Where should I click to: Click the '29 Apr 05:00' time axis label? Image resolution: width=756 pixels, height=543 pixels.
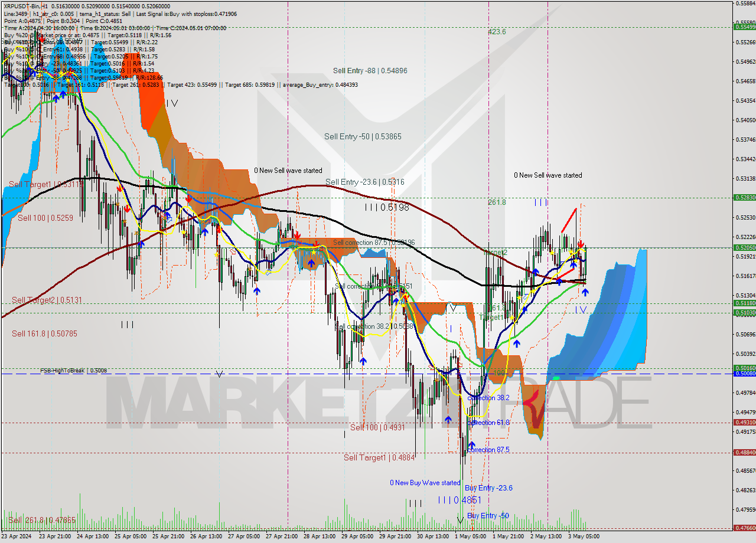pos(358,537)
